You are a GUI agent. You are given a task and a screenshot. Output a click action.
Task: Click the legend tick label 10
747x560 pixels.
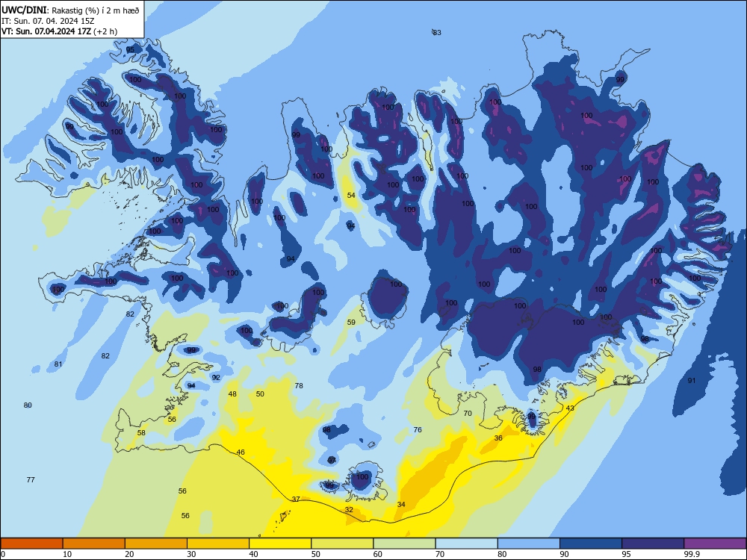[x=67, y=554]
